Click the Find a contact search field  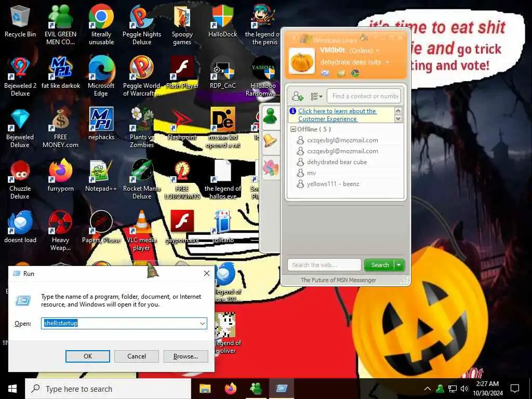[x=364, y=96]
